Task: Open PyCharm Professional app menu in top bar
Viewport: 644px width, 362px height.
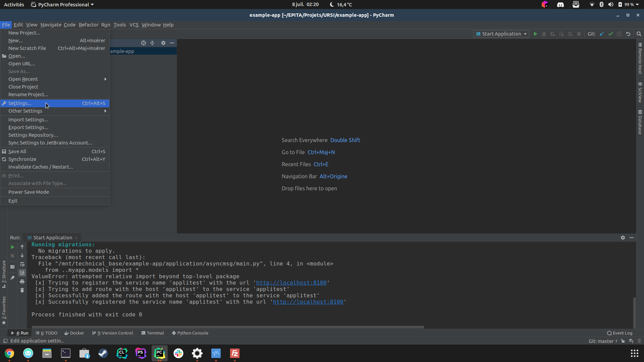Action: coord(62,5)
